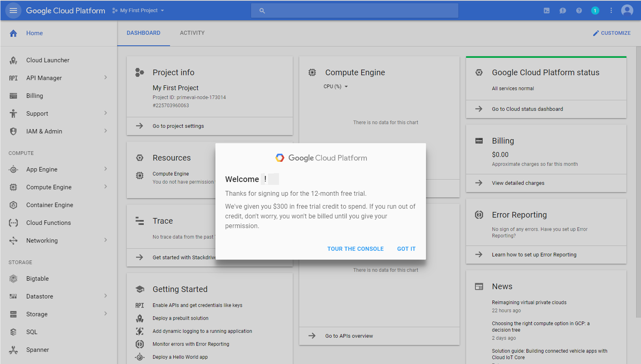
Task: Click the search magnifier icon
Action: point(262,11)
